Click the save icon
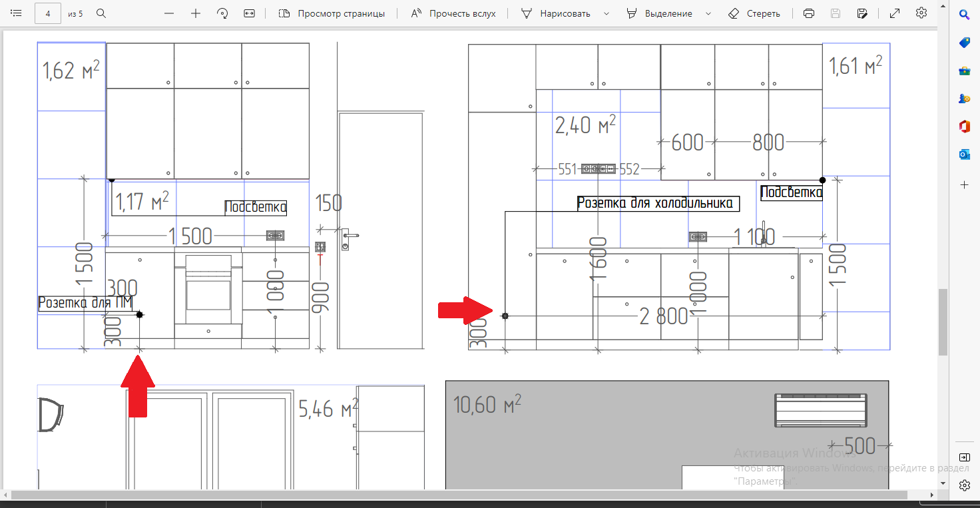Image resolution: width=980 pixels, height=508 pixels. 836,13
